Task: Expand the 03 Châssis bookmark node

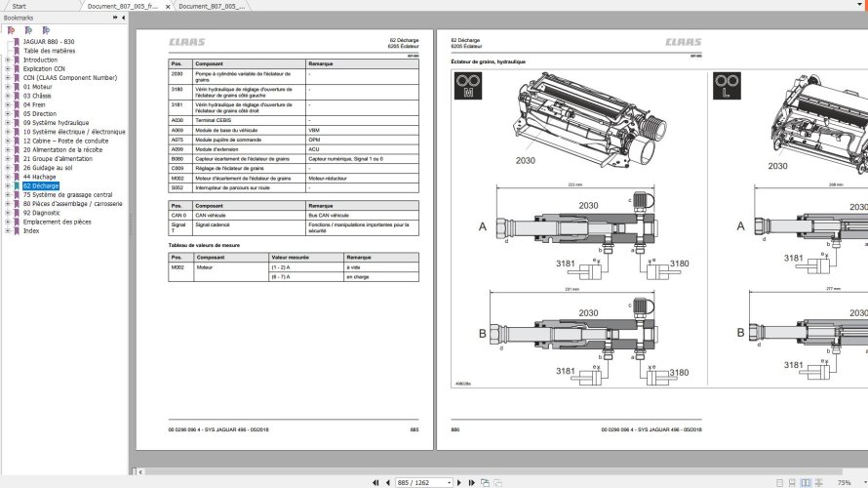Action: tap(8, 96)
